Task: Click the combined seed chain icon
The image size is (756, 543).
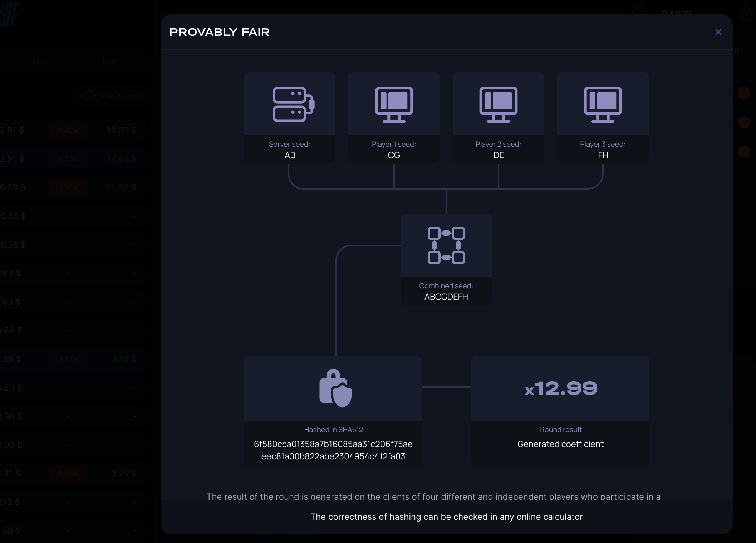Action: [x=446, y=245]
